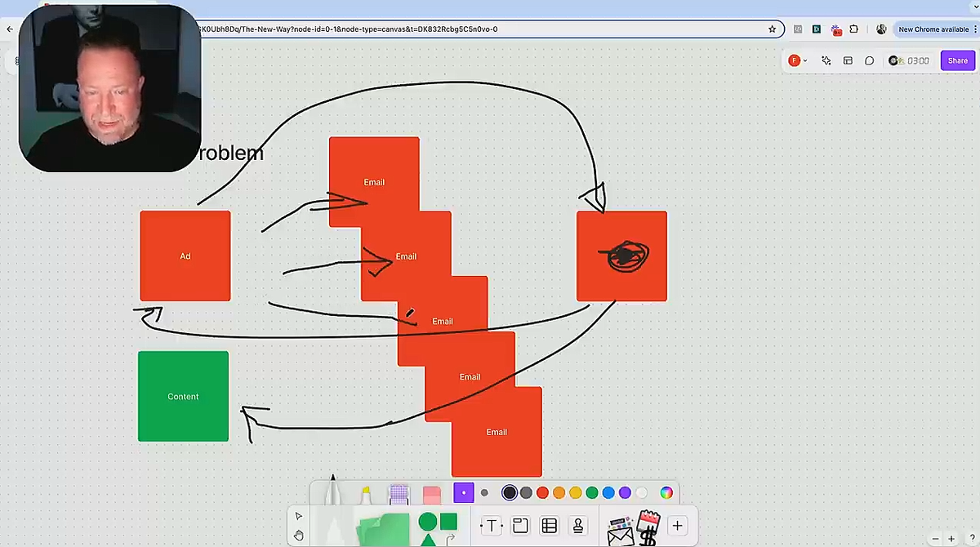Viewport: 980px width, 547px height.
Task: Open the green shapes tool
Action: coord(438,528)
